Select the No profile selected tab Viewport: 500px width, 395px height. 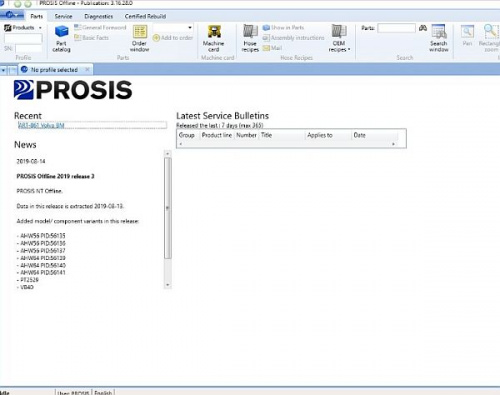point(54,70)
